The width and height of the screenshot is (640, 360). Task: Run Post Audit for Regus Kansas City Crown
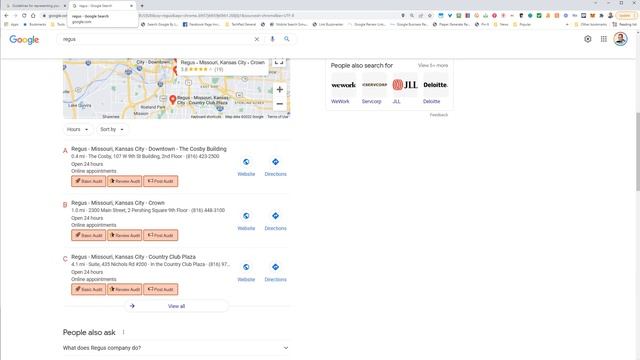coord(160,235)
